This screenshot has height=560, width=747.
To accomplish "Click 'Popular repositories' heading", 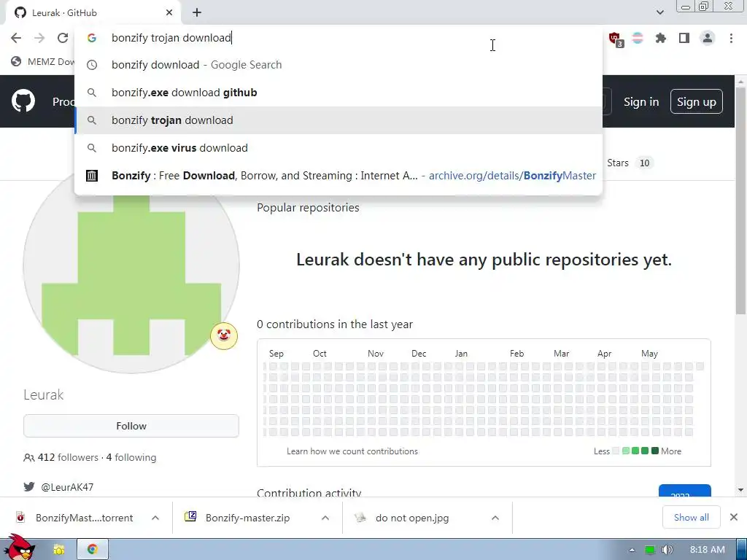I will pyautogui.click(x=308, y=208).
